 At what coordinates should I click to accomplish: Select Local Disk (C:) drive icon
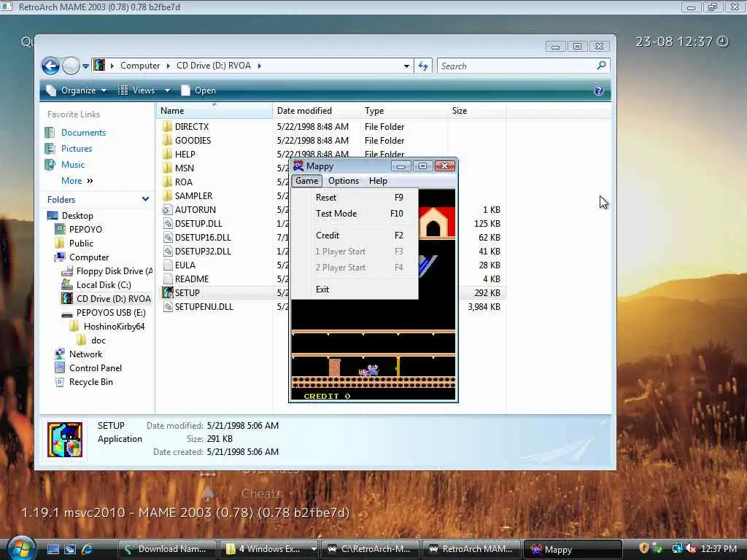(67, 285)
